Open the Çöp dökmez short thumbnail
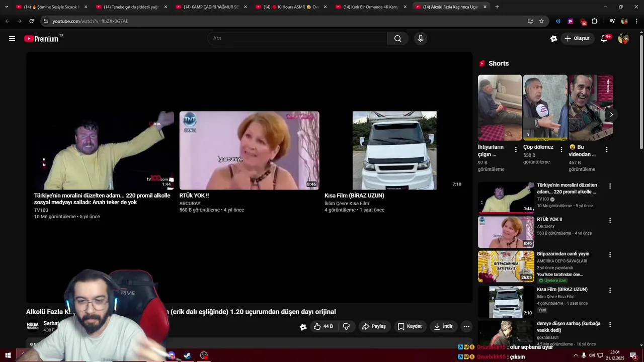The width and height of the screenshot is (644, 362). (x=545, y=108)
